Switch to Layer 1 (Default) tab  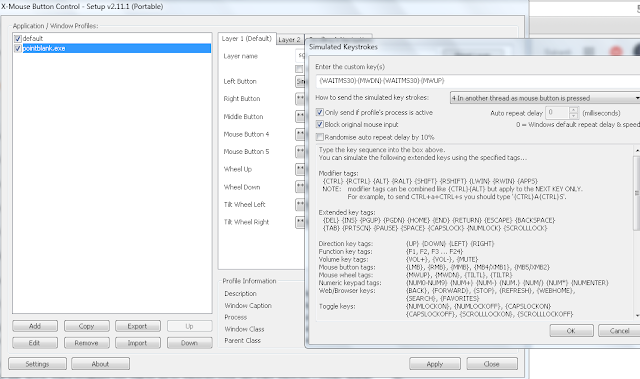247,39
